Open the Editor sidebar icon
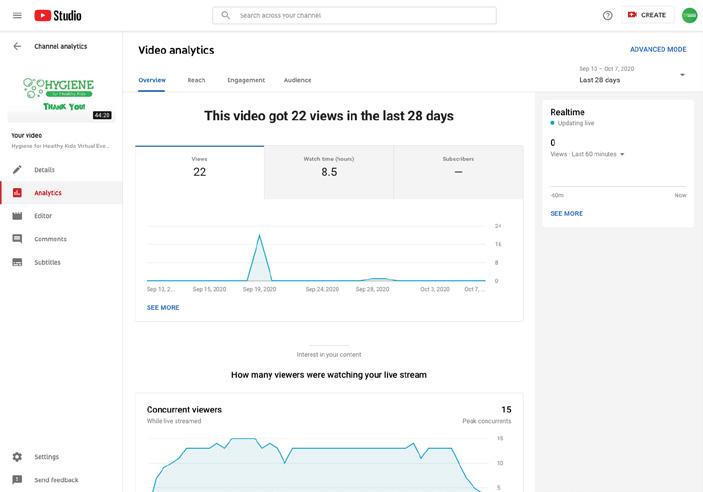Screen dimensions: 703x492 [x=17, y=216]
